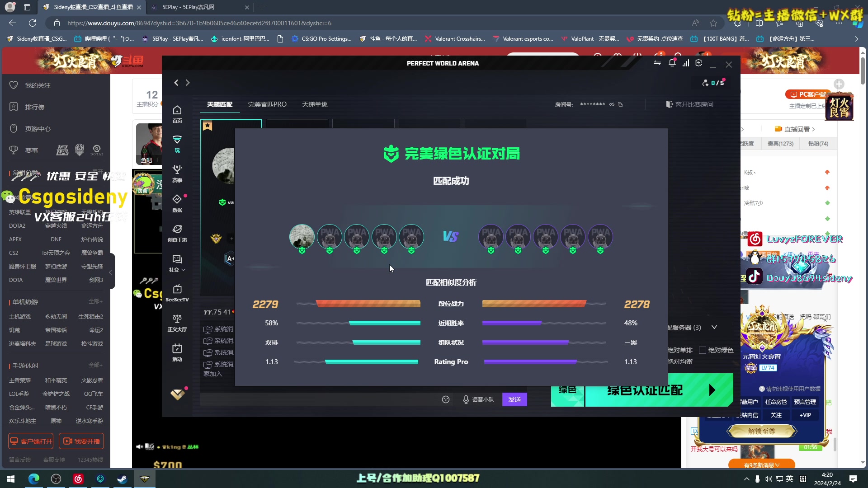Screen dimensions: 868x488
Task: Switch to the 天梯匹配 tab
Action: pyautogui.click(x=220, y=104)
